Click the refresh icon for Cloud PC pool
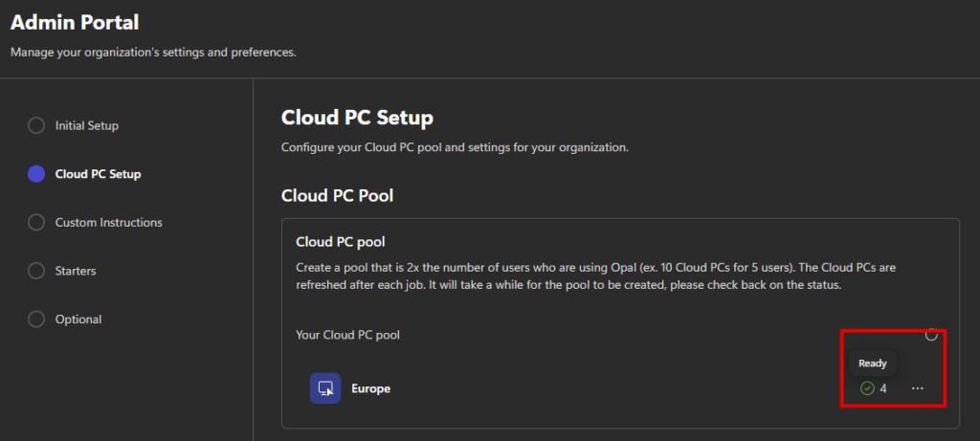980x441 pixels. (x=931, y=335)
